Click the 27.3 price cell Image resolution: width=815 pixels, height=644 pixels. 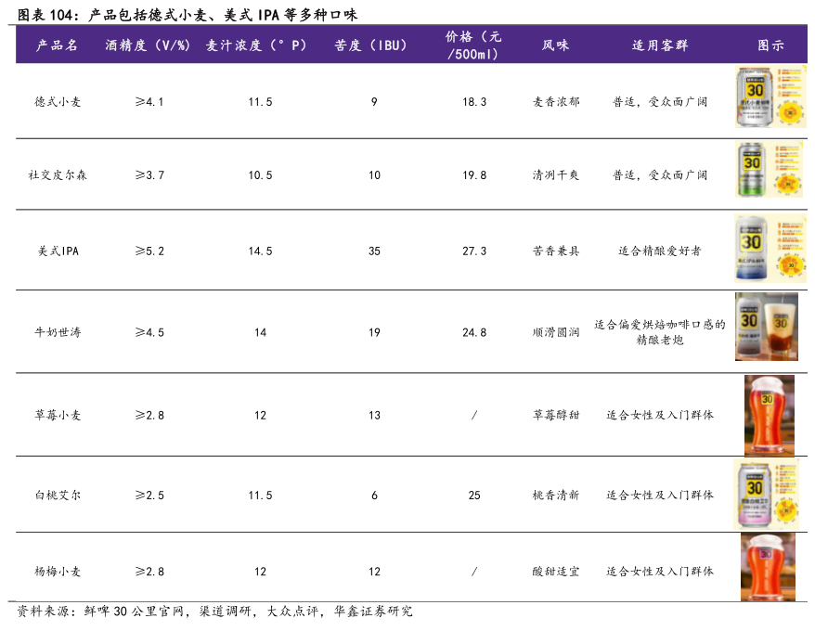(x=473, y=251)
